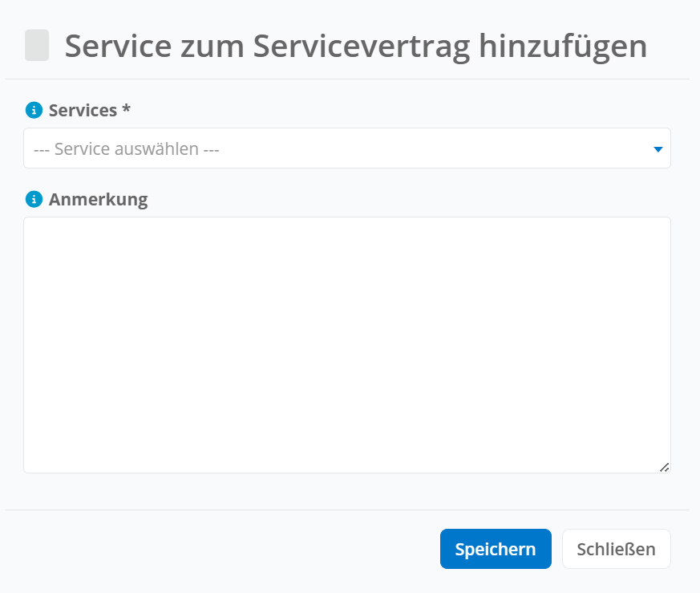Click the required asterisk next to Services

pyautogui.click(x=127, y=108)
